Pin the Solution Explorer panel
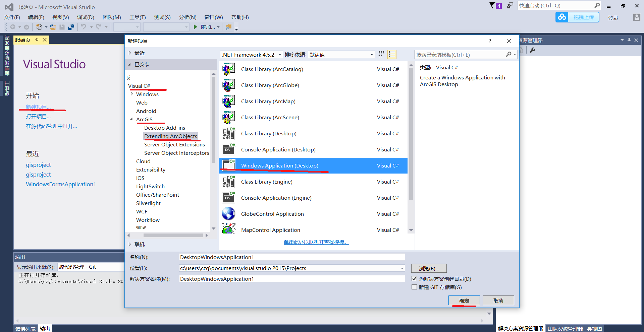The width and height of the screenshot is (644, 332). point(629,40)
